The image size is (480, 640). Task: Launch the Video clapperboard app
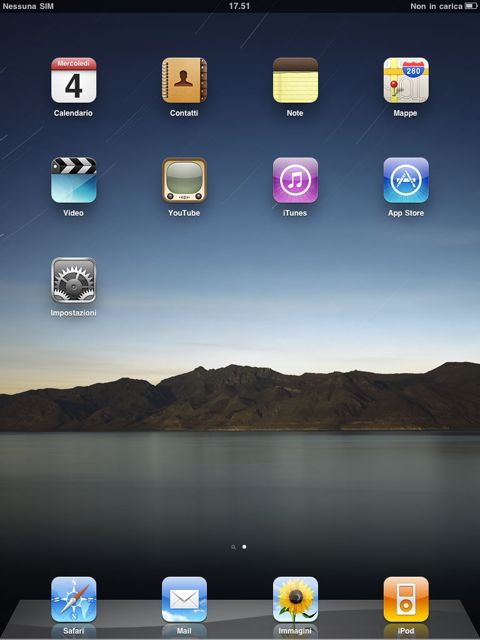[73, 180]
